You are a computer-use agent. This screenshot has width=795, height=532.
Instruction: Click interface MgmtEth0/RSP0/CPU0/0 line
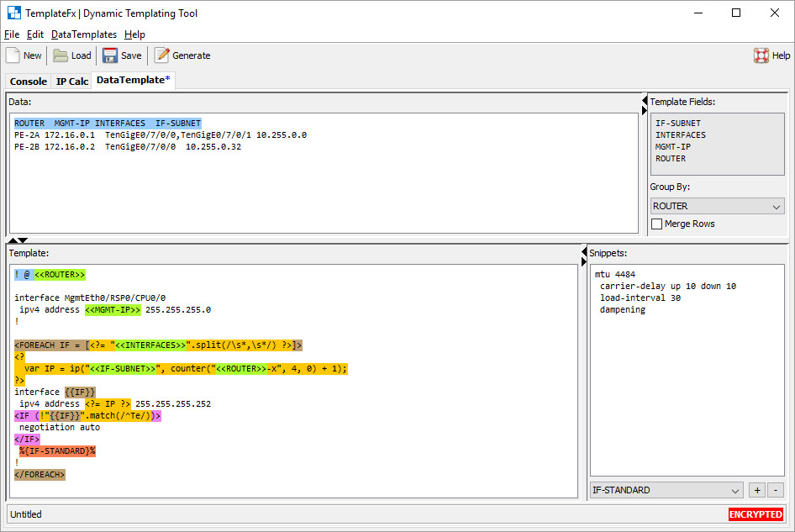point(90,298)
